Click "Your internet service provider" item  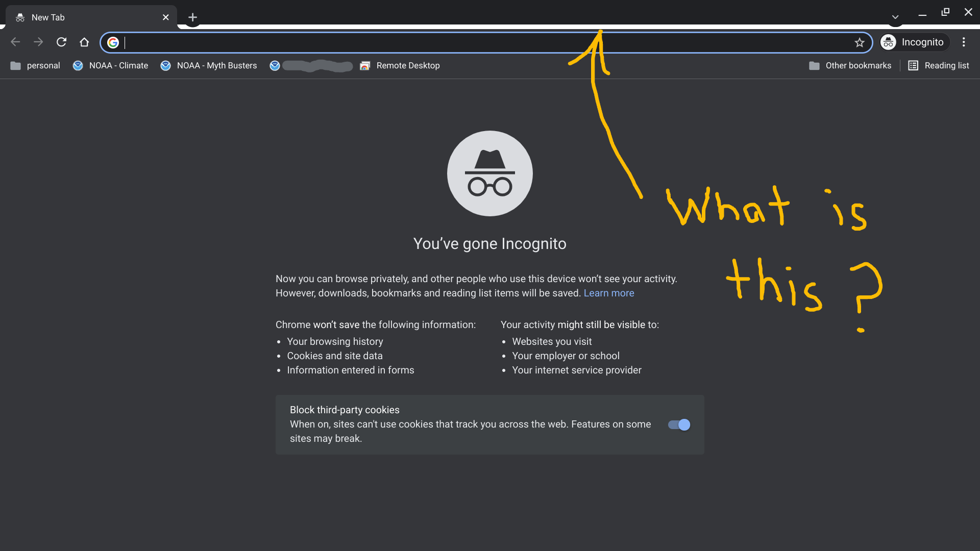(577, 370)
